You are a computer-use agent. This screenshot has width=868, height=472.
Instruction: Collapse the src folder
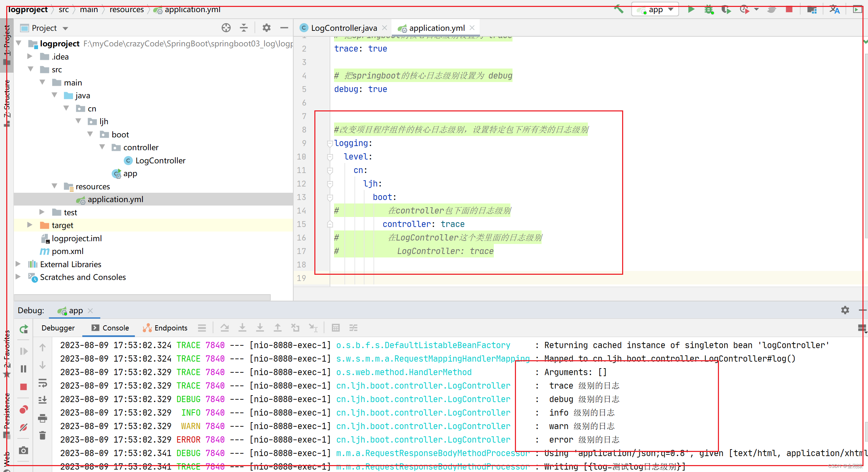(x=30, y=69)
